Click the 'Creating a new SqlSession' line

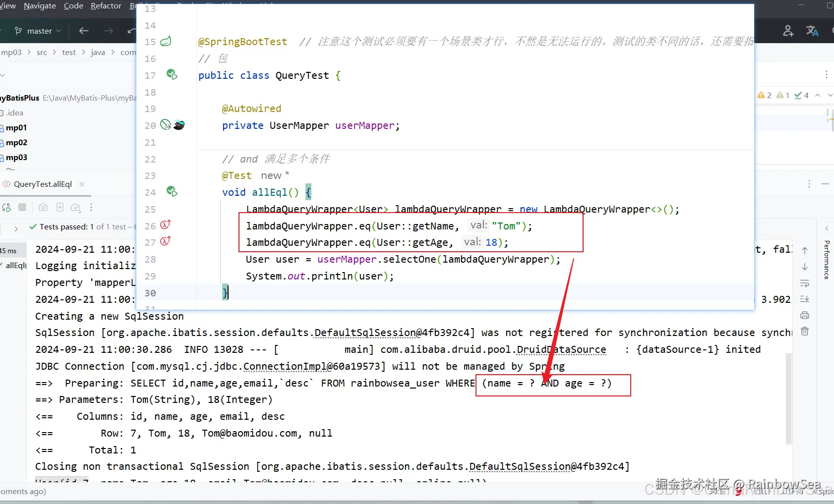click(109, 316)
